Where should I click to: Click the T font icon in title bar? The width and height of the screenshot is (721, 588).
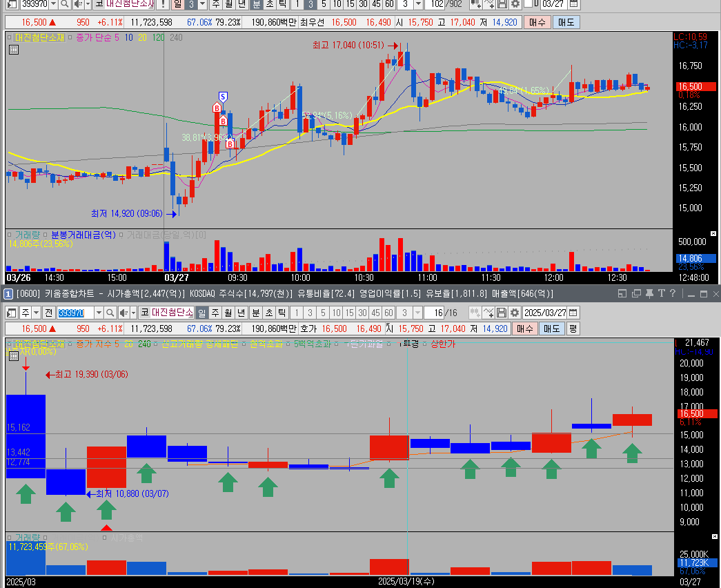click(661, 293)
